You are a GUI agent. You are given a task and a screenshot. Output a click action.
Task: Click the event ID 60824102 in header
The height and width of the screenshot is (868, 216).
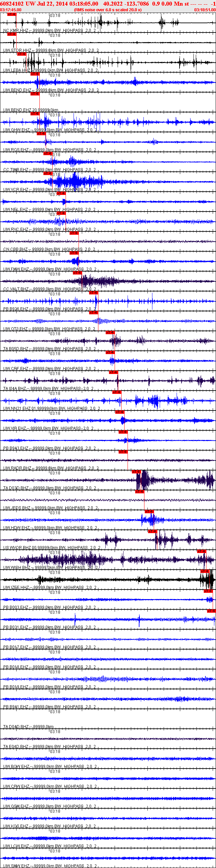click(x=12, y=4)
